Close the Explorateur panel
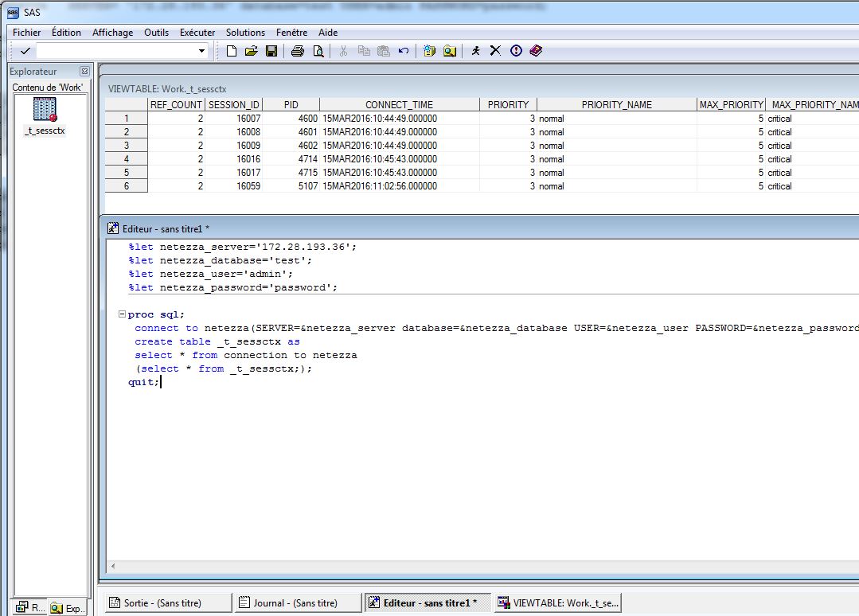The image size is (859, 616). tap(84, 72)
